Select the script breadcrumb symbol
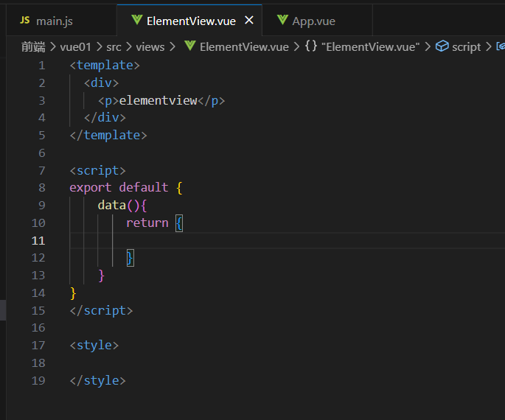The height and width of the screenshot is (420, 505). 466,46
